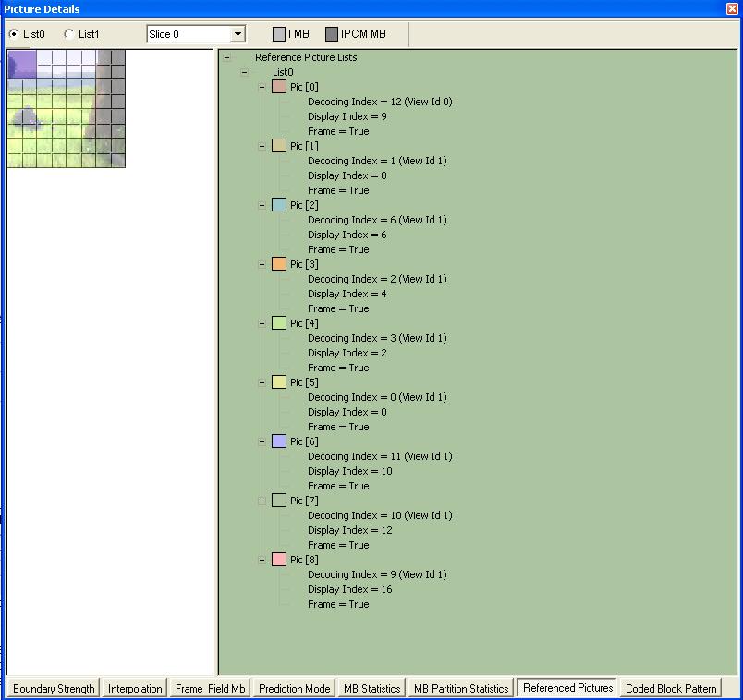The height and width of the screenshot is (700, 743).
Task: Click the Pic [8] pink color icon
Action: tap(279, 560)
